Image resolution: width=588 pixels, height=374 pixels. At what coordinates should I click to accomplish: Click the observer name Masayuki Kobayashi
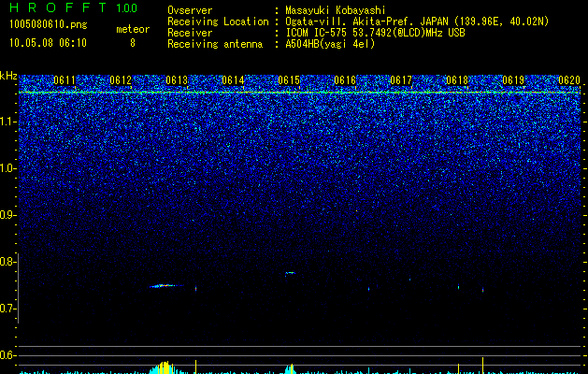coord(336,10)
